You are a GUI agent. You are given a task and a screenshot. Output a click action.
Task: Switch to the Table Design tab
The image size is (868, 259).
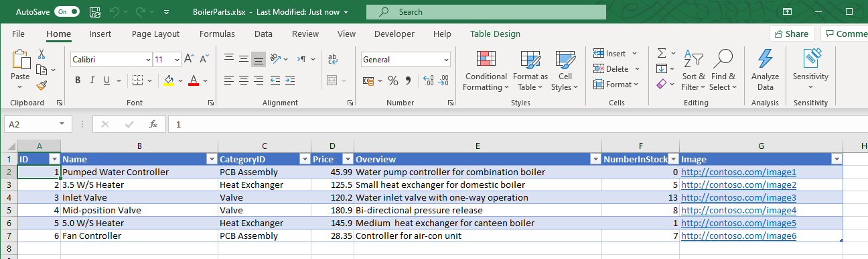[495, 34]
